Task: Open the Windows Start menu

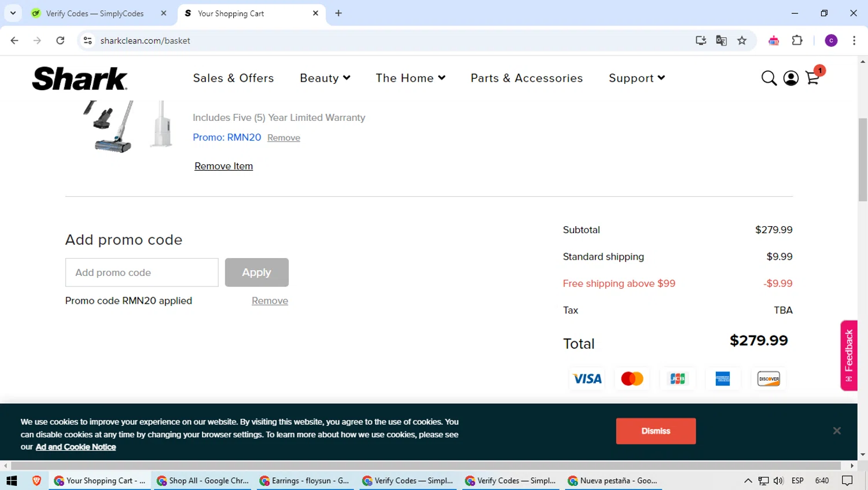Action: (x=12, y=481)
